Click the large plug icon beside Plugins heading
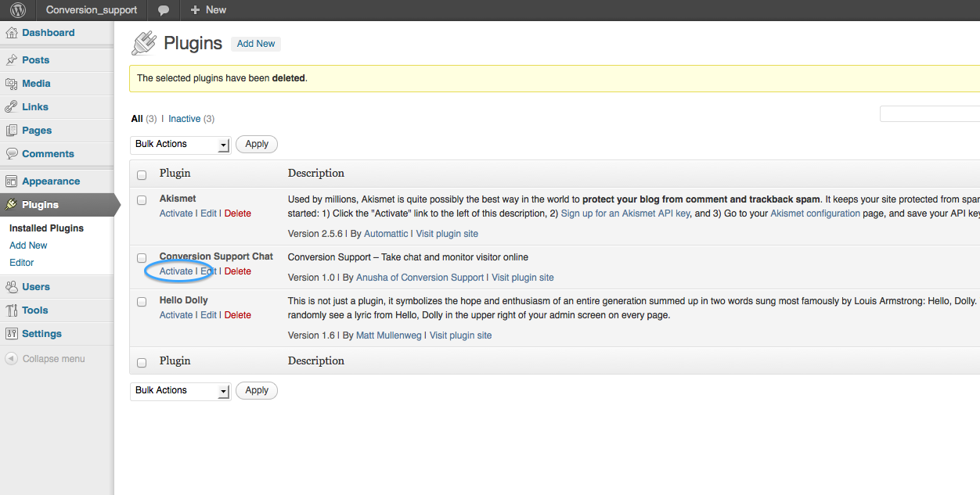 (x=144, y=43)
